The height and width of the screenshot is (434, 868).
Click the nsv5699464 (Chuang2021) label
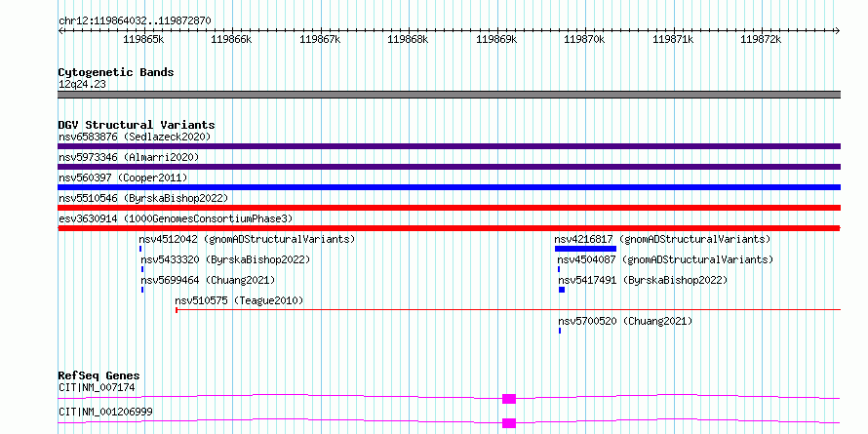coord(208,280)
